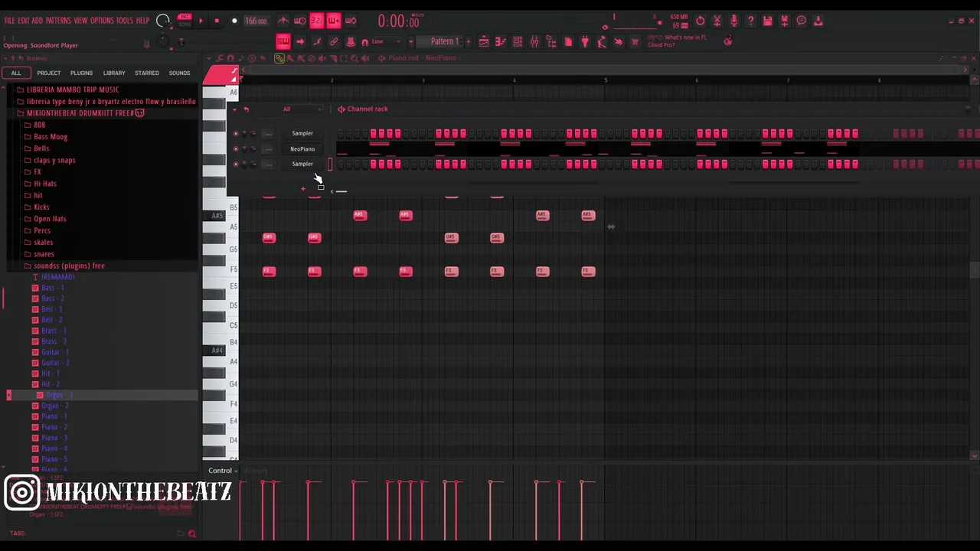This screenshot has height=551, width=980.
Task: Click the microphone recording icon
Action: click(x=733, y=21)
